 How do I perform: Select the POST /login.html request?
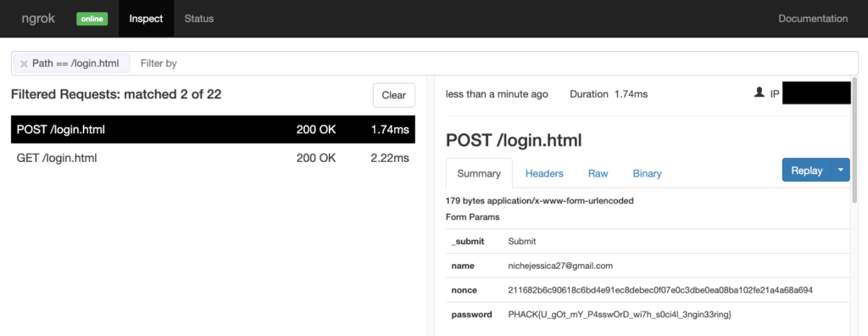point(213,130)
